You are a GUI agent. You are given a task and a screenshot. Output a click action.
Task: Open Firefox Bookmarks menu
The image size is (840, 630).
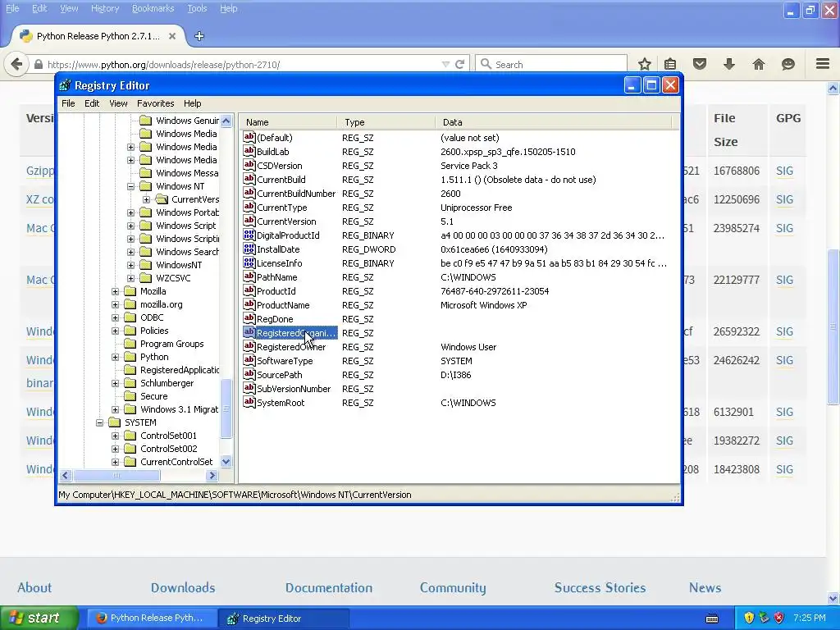click(153, 8)
